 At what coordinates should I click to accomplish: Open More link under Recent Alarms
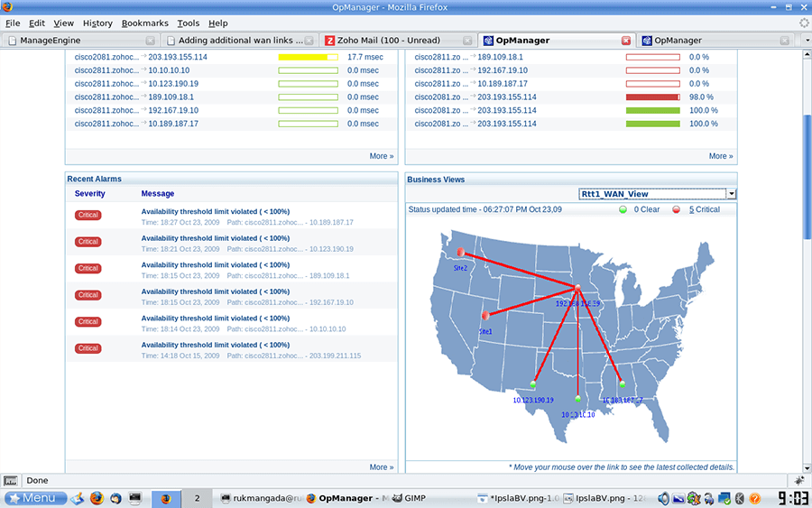pyautogui.click(x=382, y=467)
